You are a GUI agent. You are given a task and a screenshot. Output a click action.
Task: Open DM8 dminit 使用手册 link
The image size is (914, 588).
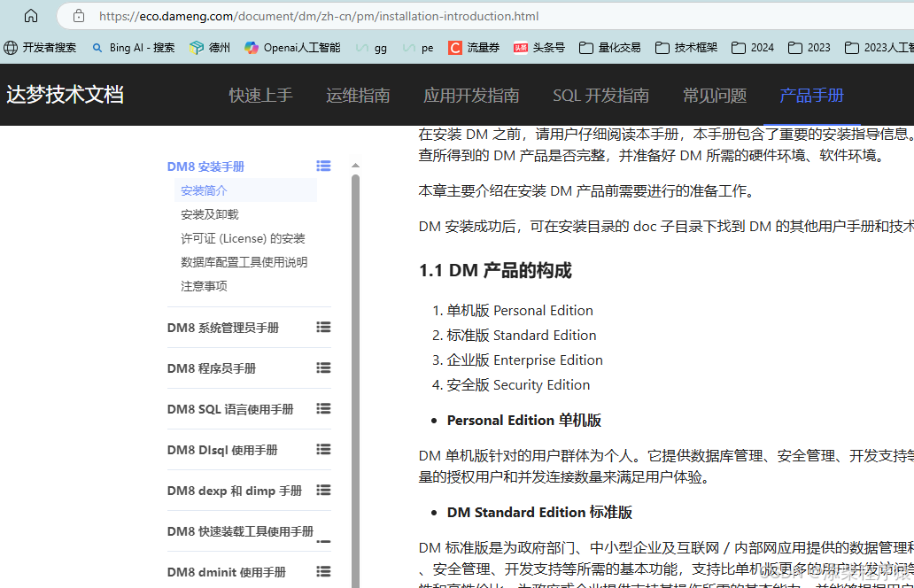(x=226, y=572)
